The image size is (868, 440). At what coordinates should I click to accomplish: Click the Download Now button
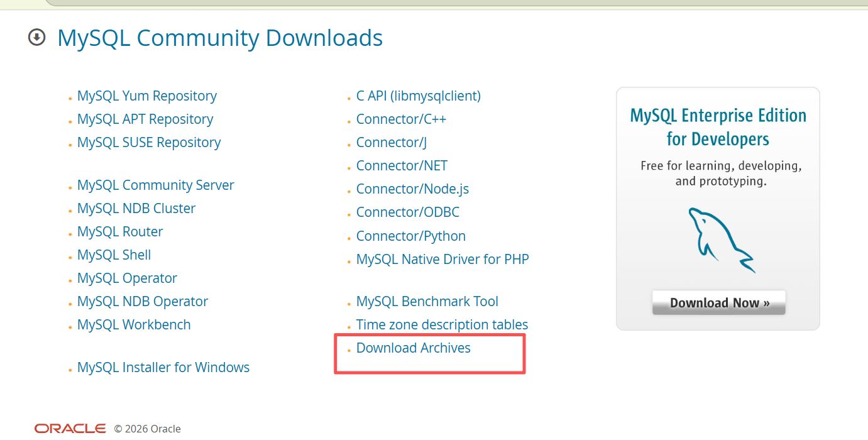point(719,302)
